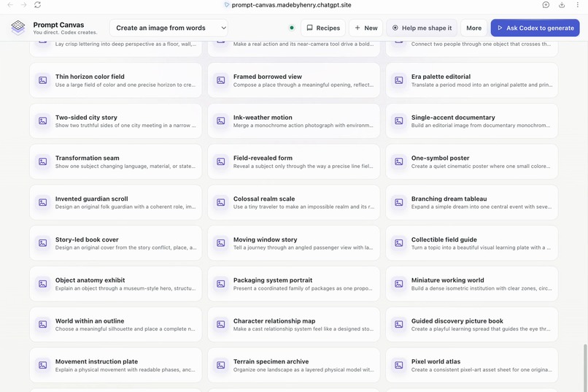Click the image icon on Single-accent documentary

point(399,120)
